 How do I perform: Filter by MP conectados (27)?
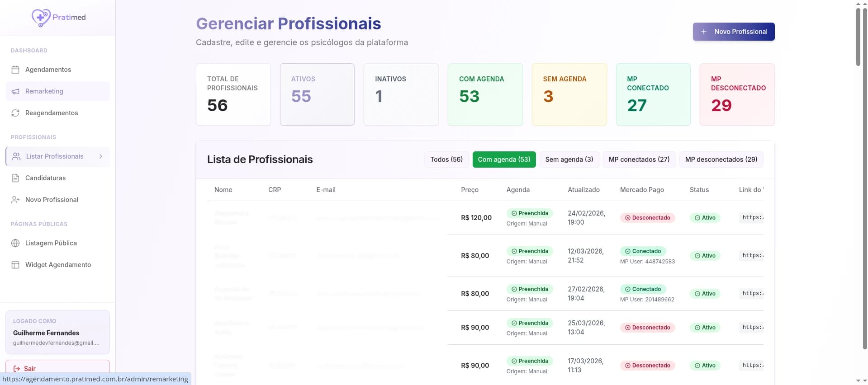pos(639,160)
